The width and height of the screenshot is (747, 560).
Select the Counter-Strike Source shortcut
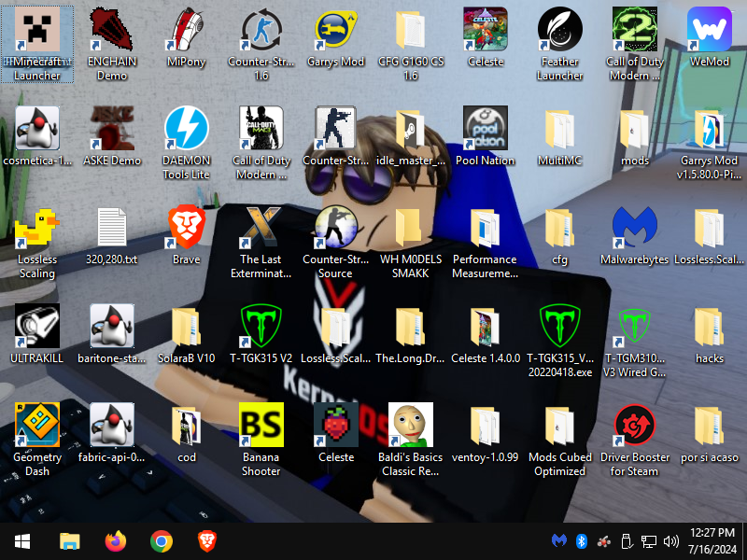[336, 243]
